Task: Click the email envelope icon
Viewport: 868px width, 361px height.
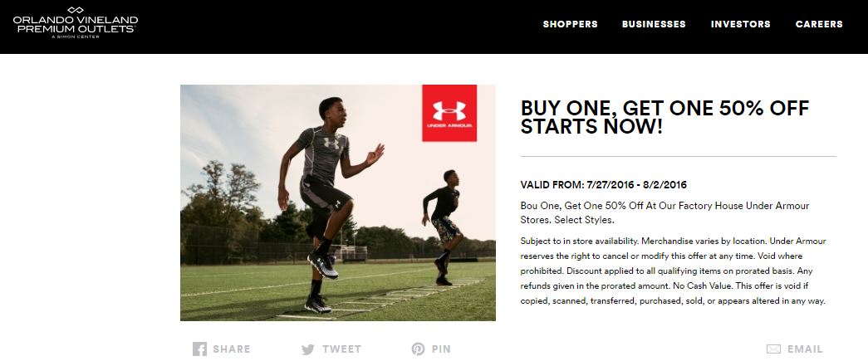Action: coord(773,349)
